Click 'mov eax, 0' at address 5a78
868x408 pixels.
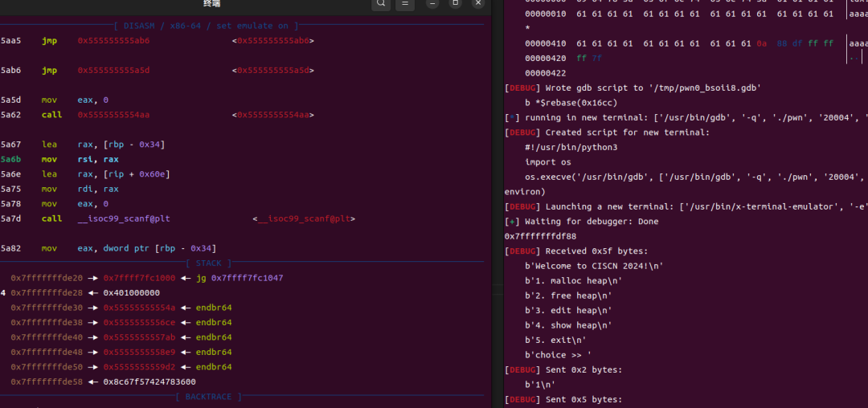coord(75,204)
